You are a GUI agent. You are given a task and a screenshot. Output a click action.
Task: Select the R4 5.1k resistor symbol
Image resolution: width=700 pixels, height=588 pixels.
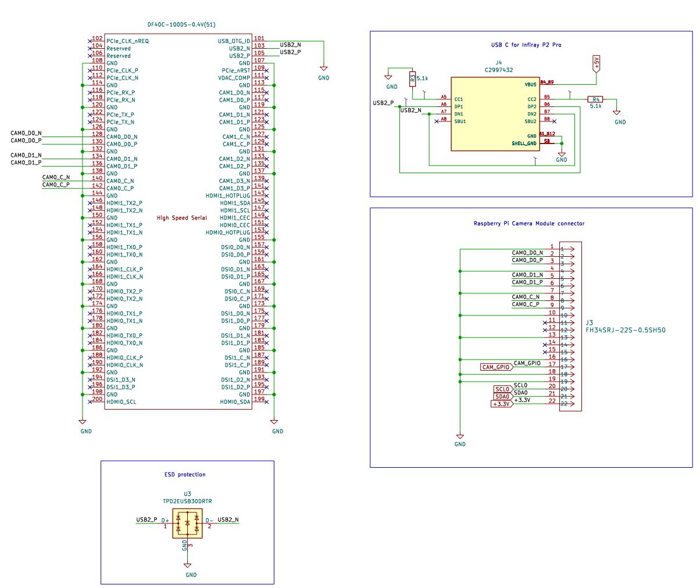[x=595, y=99]
